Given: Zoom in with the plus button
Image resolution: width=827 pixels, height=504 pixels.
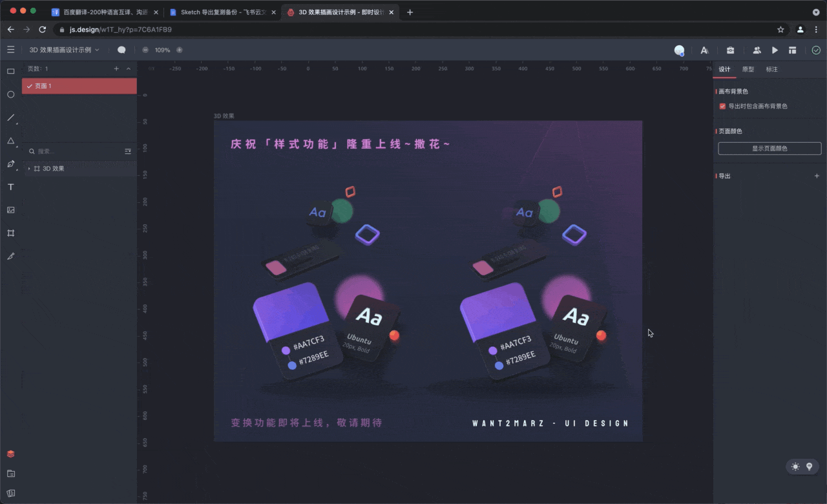Looking at the screenshot, I should (x=180, y=50).
